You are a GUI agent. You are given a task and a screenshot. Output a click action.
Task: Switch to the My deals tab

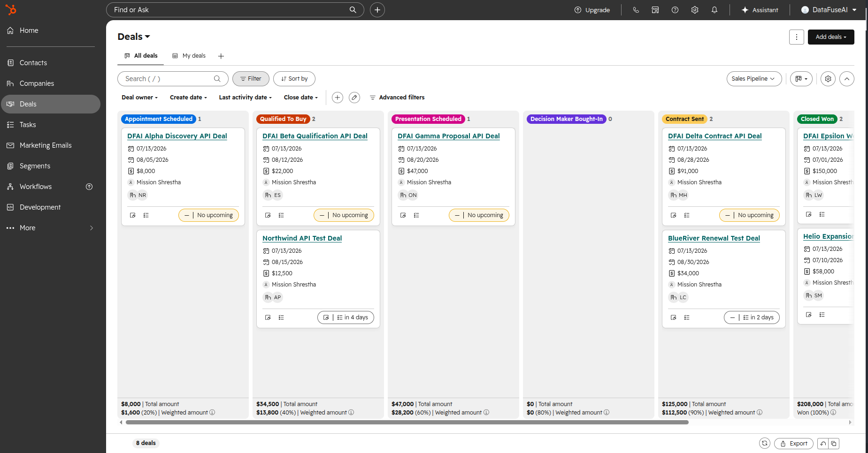point(189,56)
